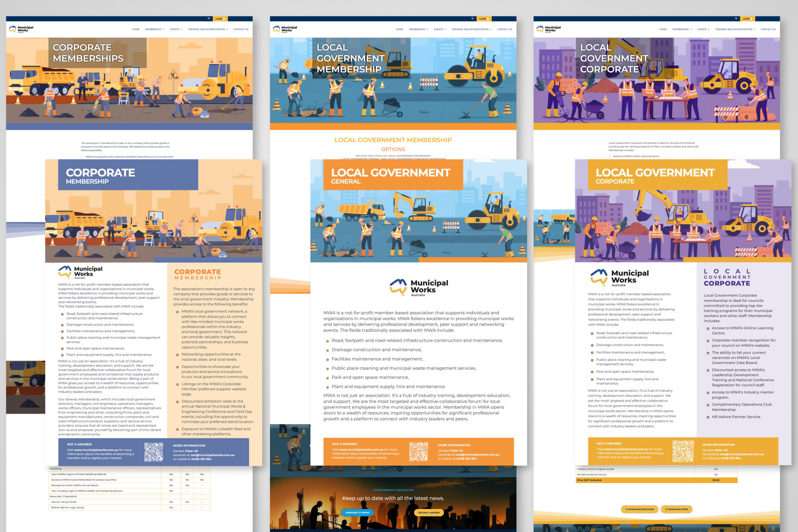The image size is (798, 532).
Task: Click the QR code on the Local Government Corporate brochure
Action: 683,451
